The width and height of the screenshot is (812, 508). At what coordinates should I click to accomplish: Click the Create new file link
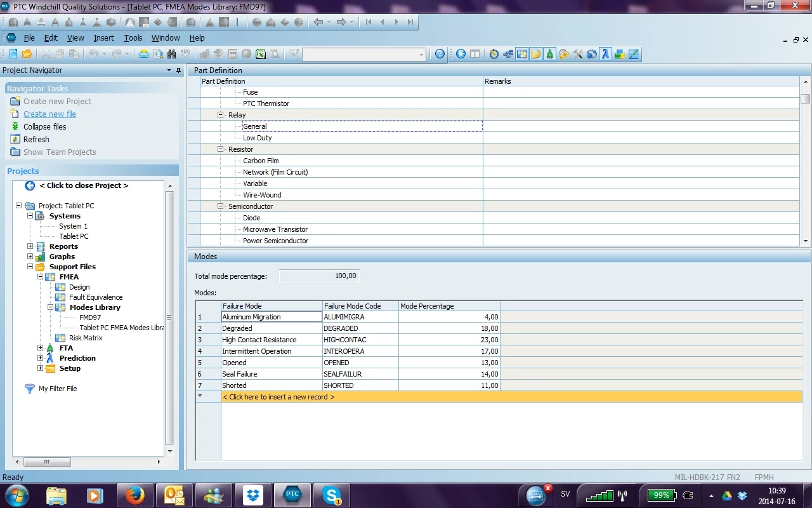click(49, 114)
